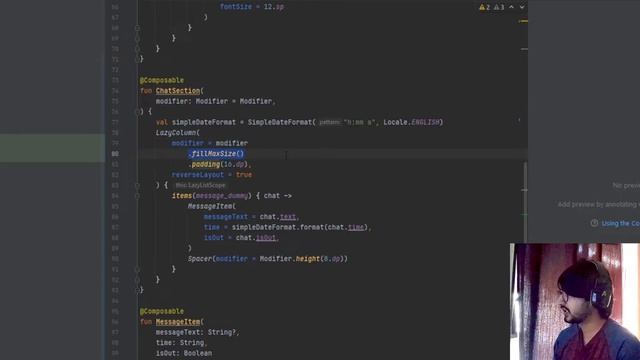Click 'isOut = chat.isOut' argument

pos(241,238)
